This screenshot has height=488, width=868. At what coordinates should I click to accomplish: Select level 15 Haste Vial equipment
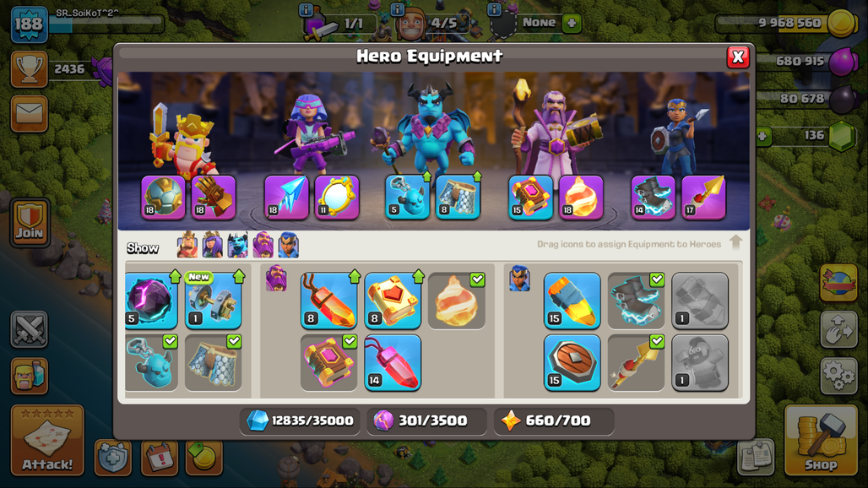point(572,301)
